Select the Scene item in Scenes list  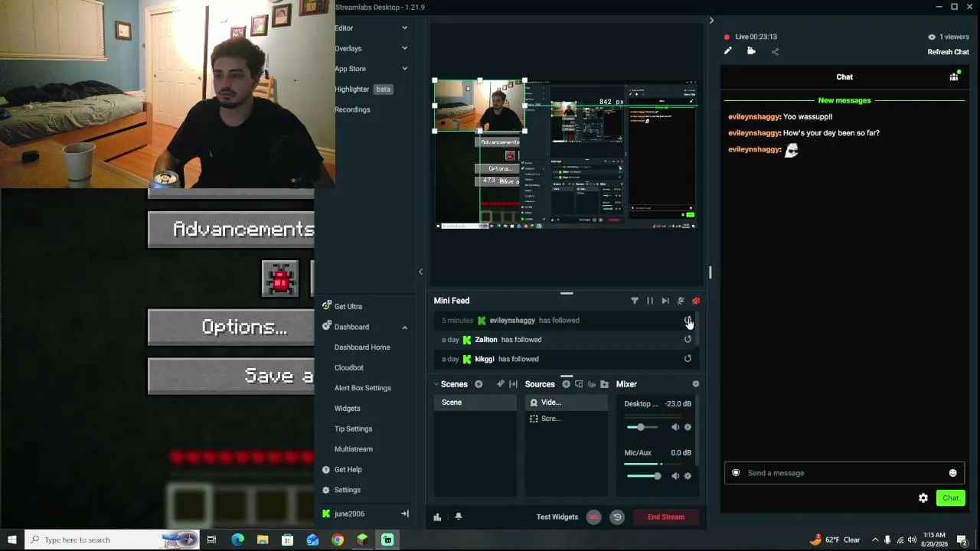475,403
